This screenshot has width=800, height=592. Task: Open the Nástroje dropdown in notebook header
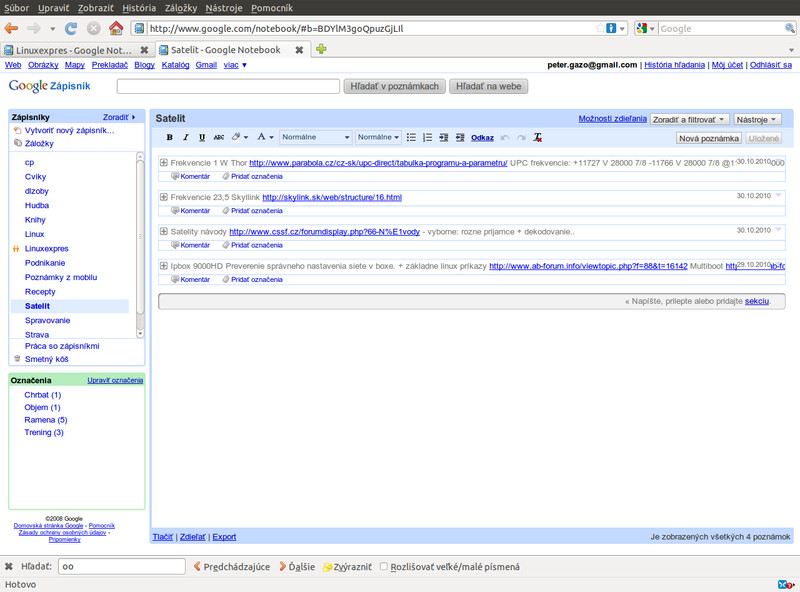[x=757, y=119]
